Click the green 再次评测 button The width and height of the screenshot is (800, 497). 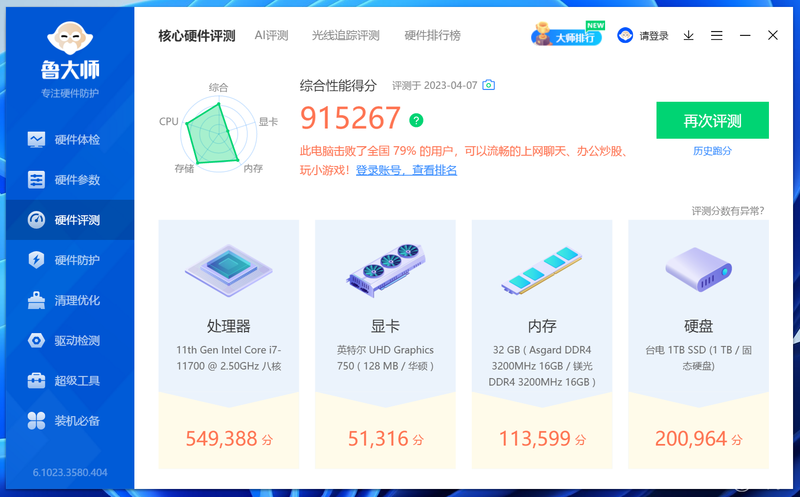(x=712, y=120)
